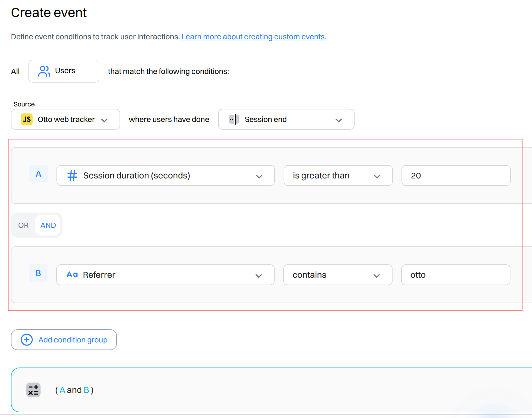Click the value field containing otto
532x418 pixels.
[x=456, y=275]
